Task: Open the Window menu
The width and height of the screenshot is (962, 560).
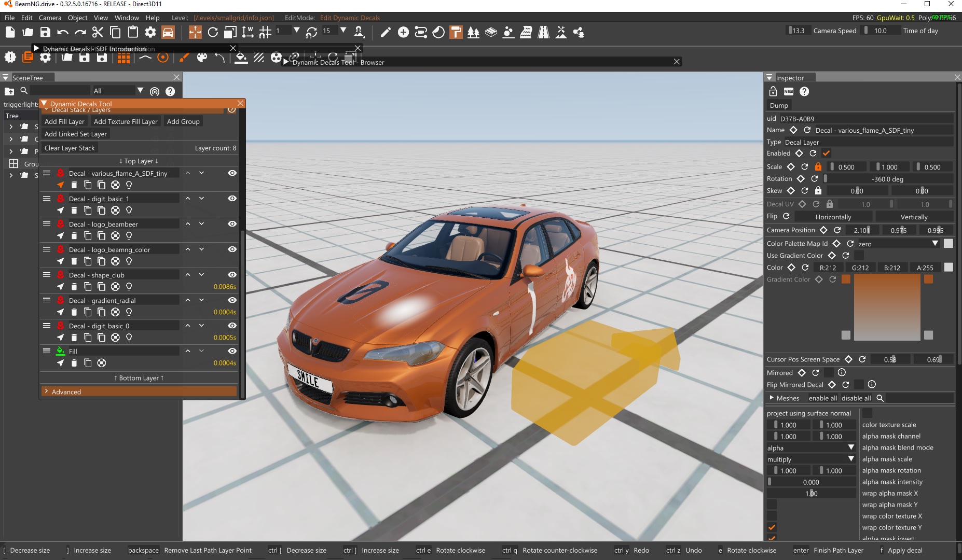Action: [x=127, y=18]
